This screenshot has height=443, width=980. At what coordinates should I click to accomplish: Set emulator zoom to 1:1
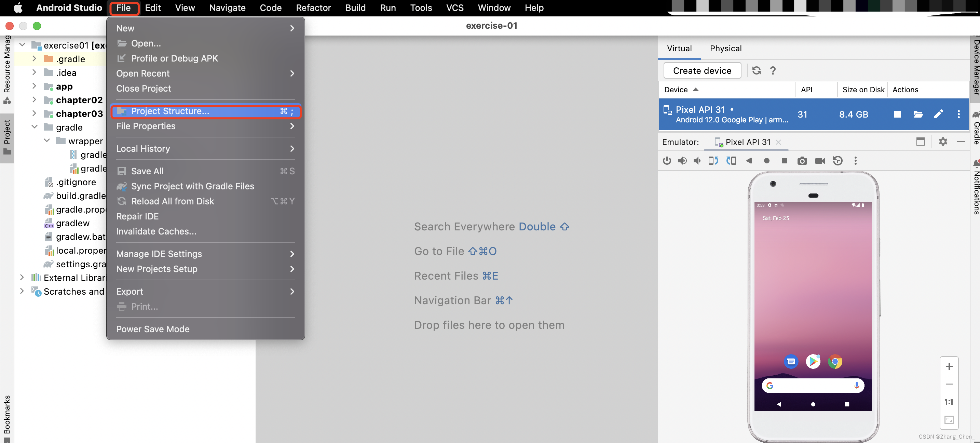(x=949, y=402)
